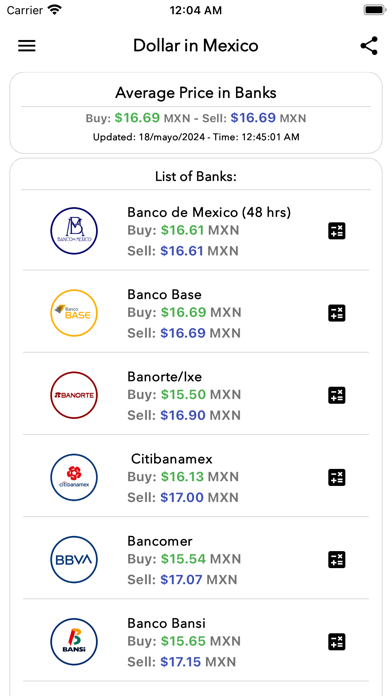Tap the share icon
The height and width of the screenshot is (696, 392).
tap(369, 46)
